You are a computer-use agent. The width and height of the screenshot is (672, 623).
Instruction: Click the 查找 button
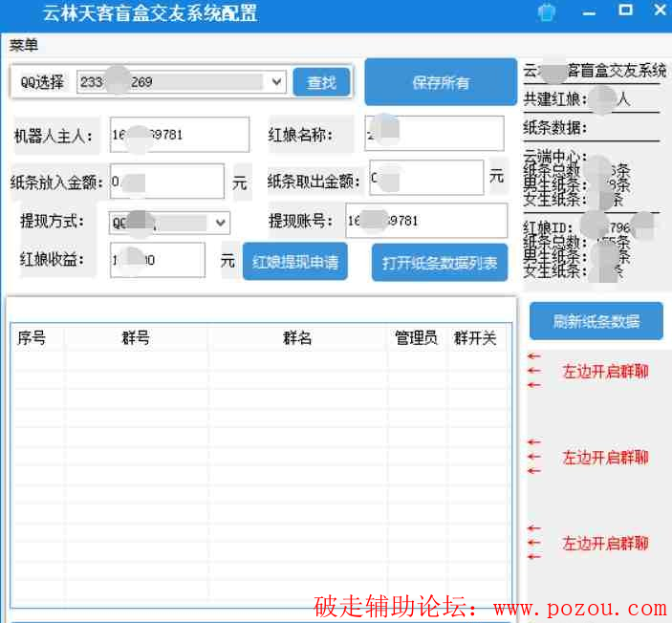coord(321,83)
